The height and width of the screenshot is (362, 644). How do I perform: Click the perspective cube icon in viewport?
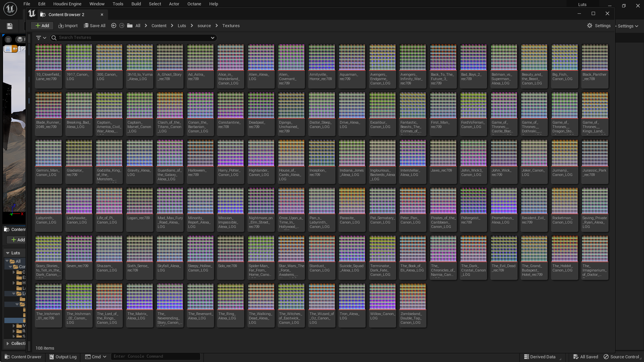[x=20, y=40]
